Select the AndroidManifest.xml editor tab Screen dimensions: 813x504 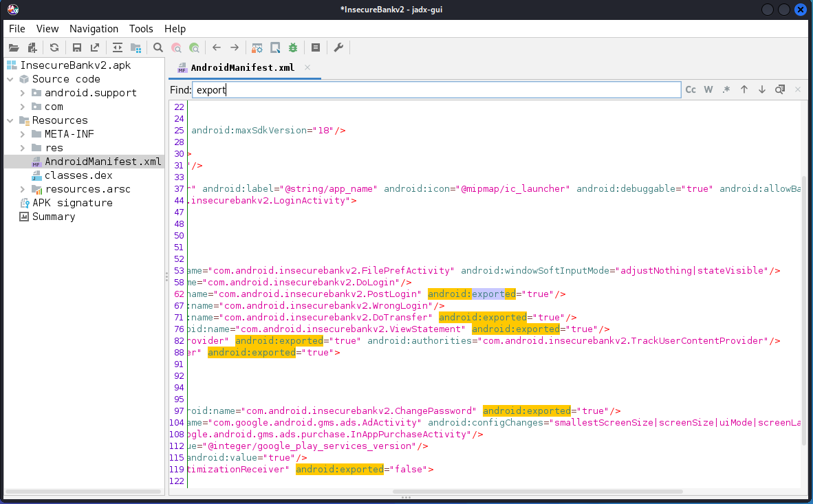(x=242, y=68)
